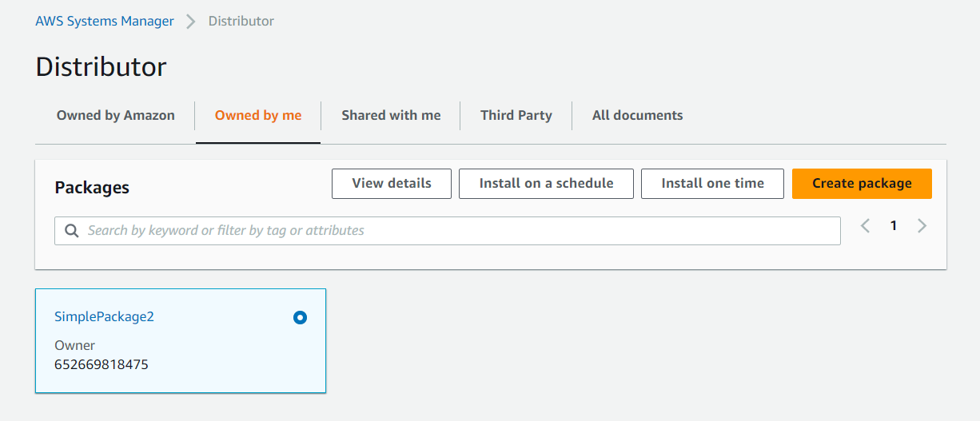Switch to the Owned by Amazon tab
Viewport: 980px width, 421px height.
[115, 115]
